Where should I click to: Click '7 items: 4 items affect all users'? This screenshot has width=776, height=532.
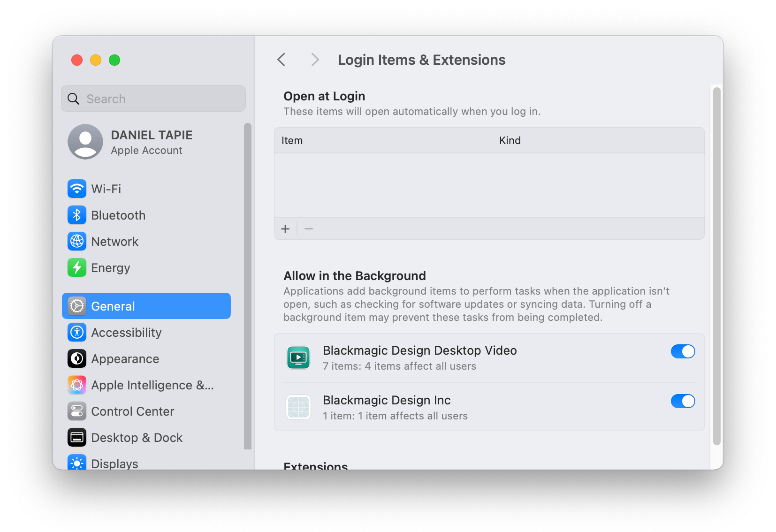click(x=400, y=366)
